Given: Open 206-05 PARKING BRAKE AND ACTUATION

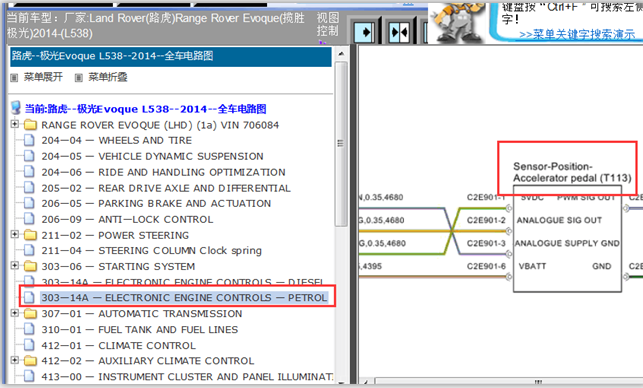Looking at the screenshot, I should point(156,203).
